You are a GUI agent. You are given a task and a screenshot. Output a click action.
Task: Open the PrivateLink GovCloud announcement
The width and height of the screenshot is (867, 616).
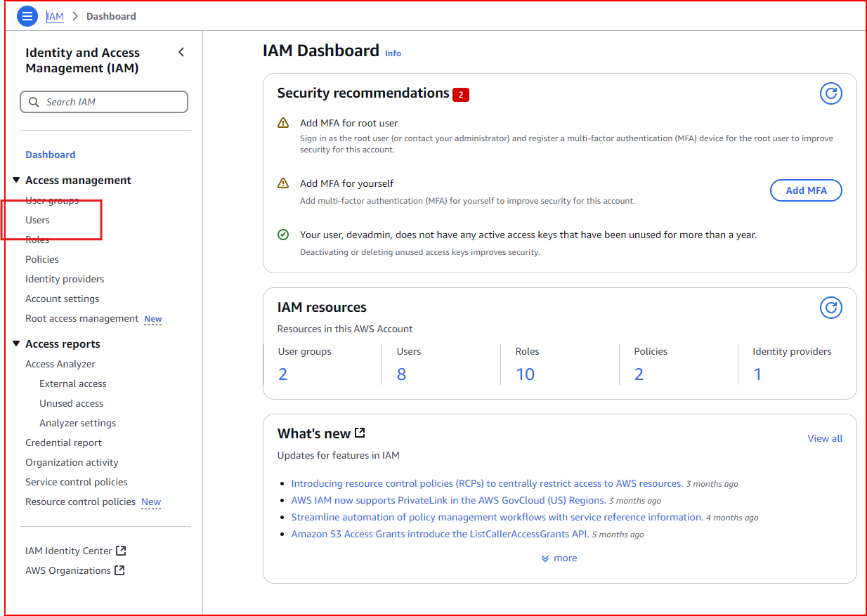pyautogui.click(x=448, y=500)
